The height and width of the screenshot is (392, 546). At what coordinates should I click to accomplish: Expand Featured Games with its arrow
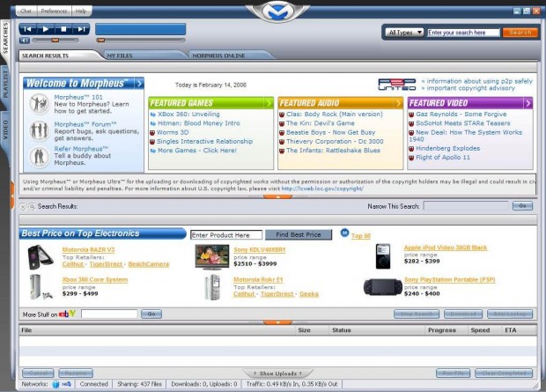coord(269,103)
